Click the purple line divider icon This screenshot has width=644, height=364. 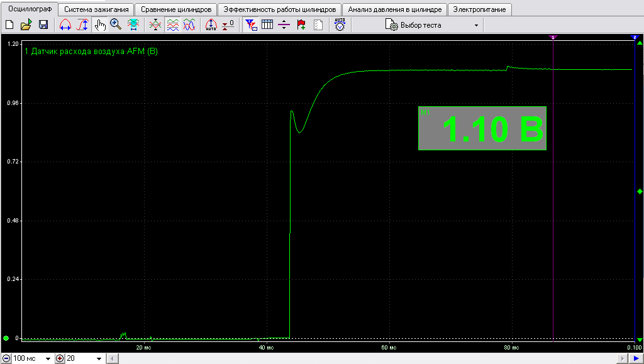click(284, 25)
